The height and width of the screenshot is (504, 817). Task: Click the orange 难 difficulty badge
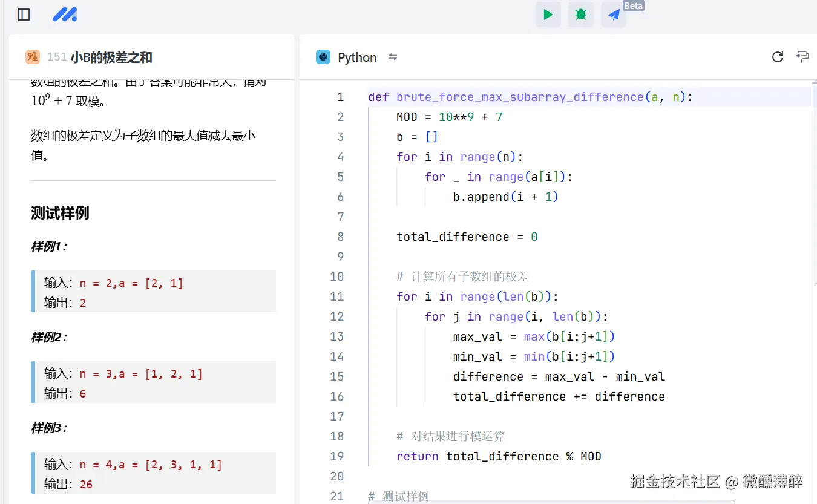click(33, 57)
